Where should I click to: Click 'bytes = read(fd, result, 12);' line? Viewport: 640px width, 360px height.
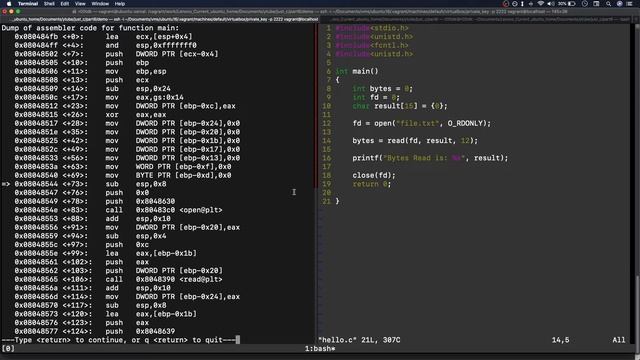(415, 140)
